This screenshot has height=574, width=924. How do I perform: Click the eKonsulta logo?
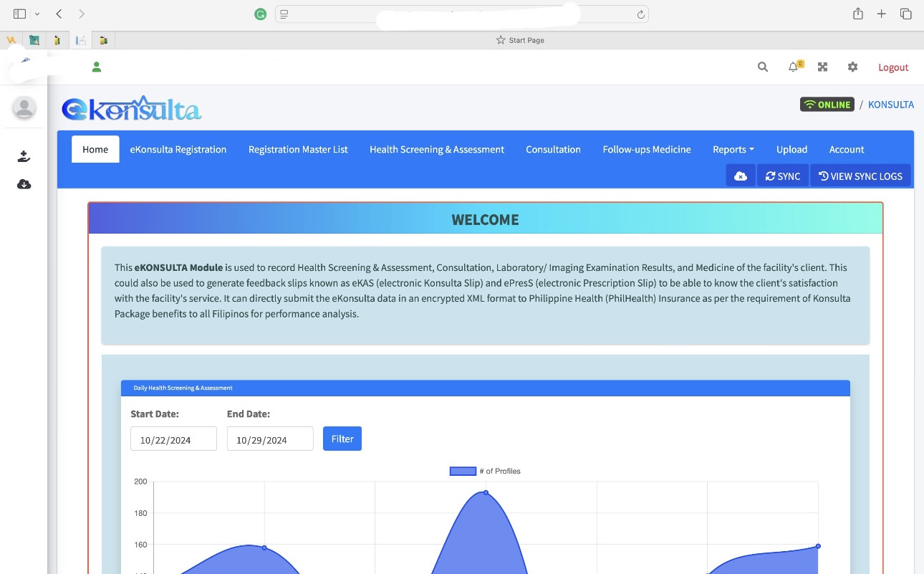[x=132, y=107]
